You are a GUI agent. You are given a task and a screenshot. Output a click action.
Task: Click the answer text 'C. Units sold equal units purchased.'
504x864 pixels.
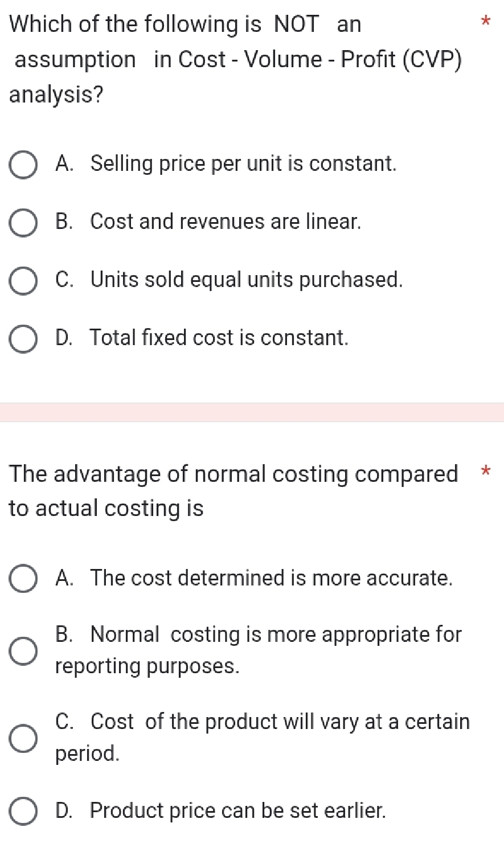point(230,280)
